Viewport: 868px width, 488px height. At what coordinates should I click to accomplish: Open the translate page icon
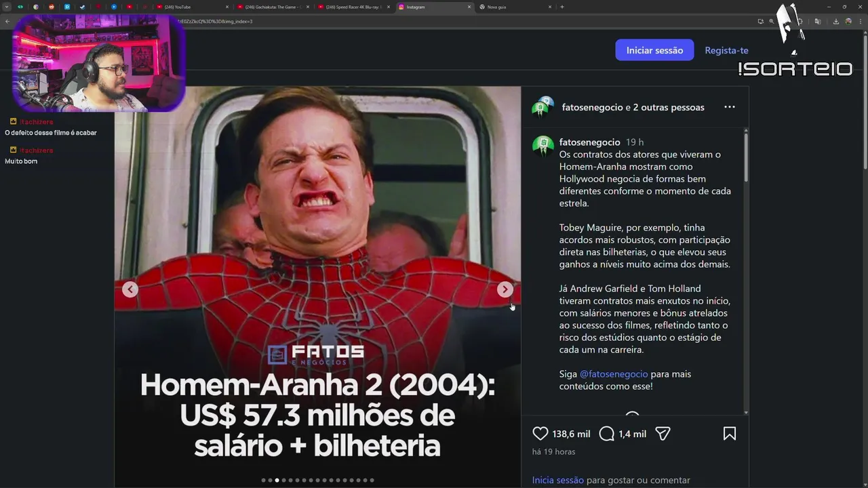click(818, 21)
